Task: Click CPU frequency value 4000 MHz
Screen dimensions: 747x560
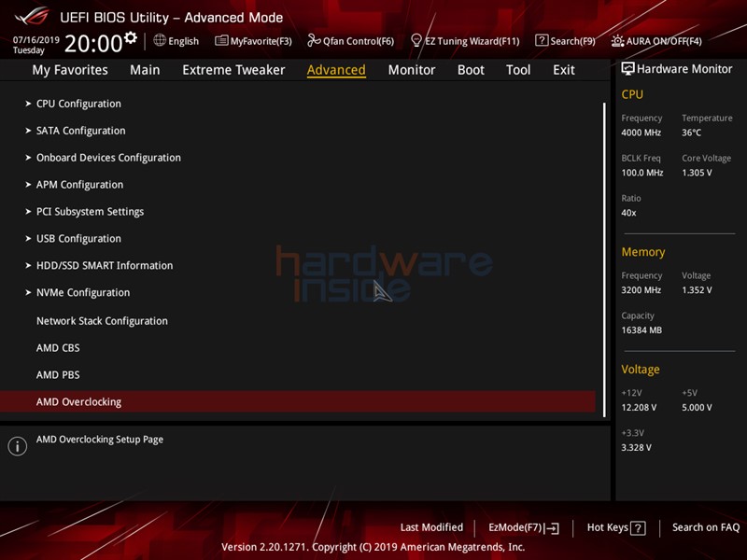Action: [x=641, y=133]
